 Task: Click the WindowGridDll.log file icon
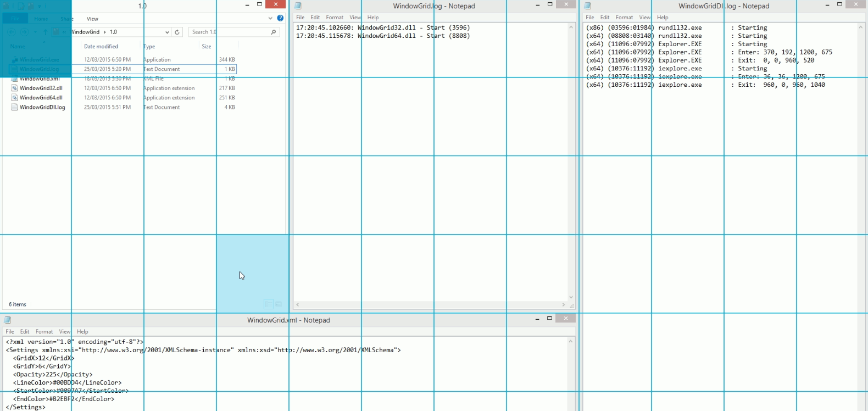(x=15, y=107)
